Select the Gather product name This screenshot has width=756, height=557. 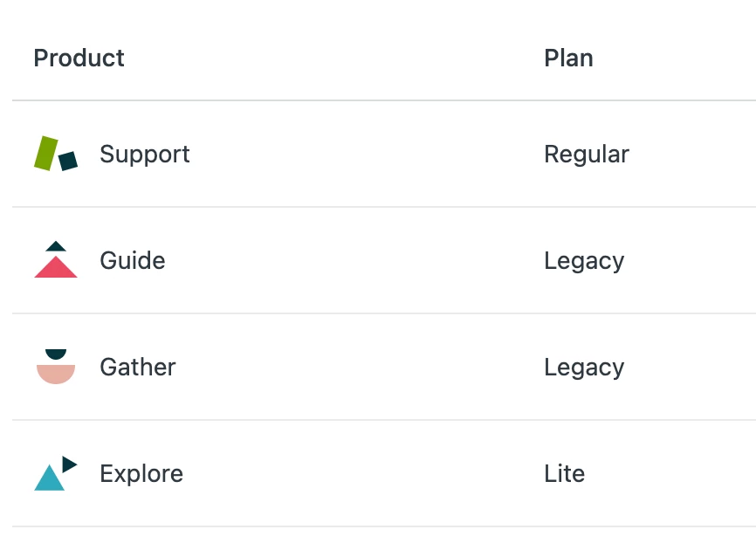[x=138, y=367]
